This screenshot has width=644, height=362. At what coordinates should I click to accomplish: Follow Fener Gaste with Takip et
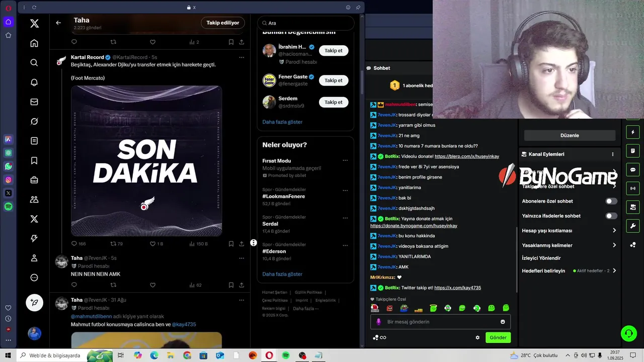point(334,80)
